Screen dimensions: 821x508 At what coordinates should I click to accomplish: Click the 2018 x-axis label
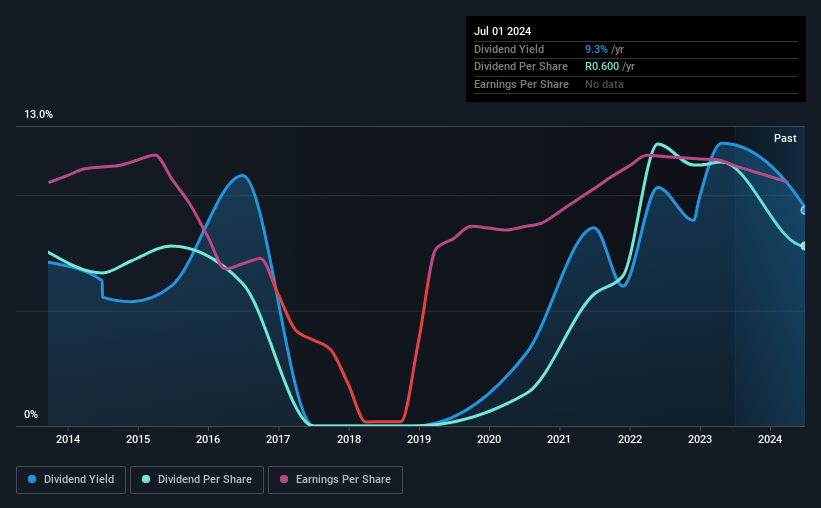click(349, 439)
